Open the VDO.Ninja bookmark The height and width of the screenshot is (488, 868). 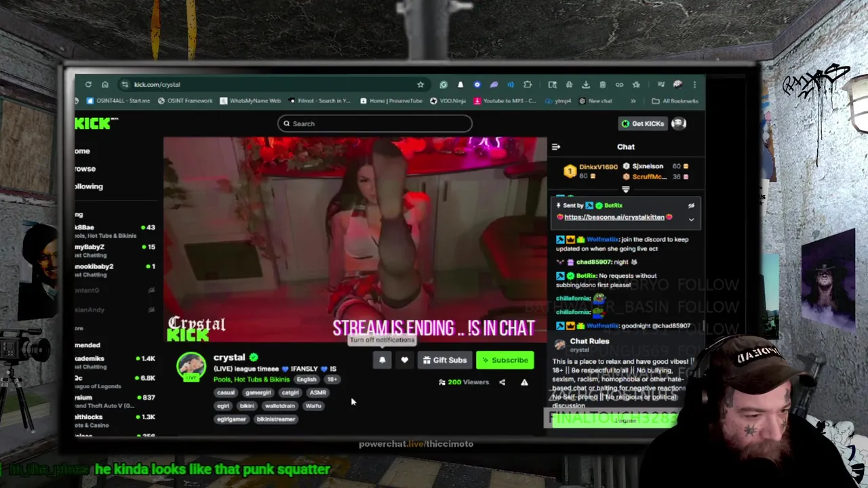tap(448, 101)
